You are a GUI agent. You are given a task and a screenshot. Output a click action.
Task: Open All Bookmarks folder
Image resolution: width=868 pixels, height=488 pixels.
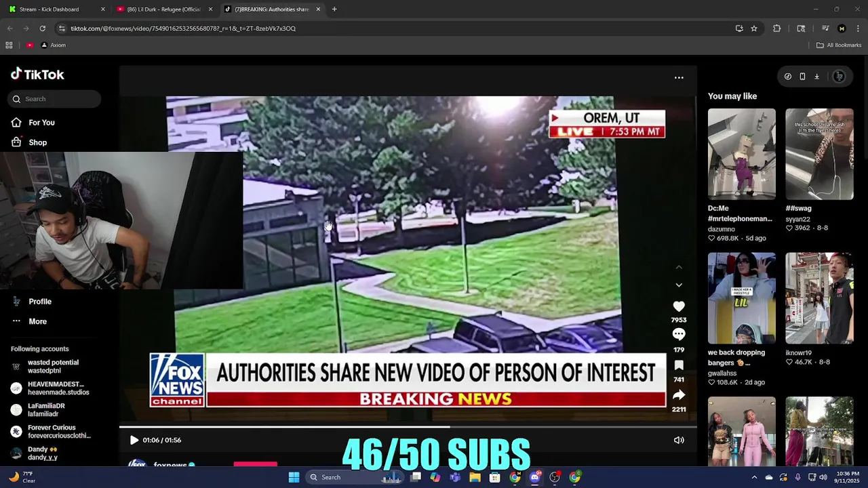coord(839,45)
